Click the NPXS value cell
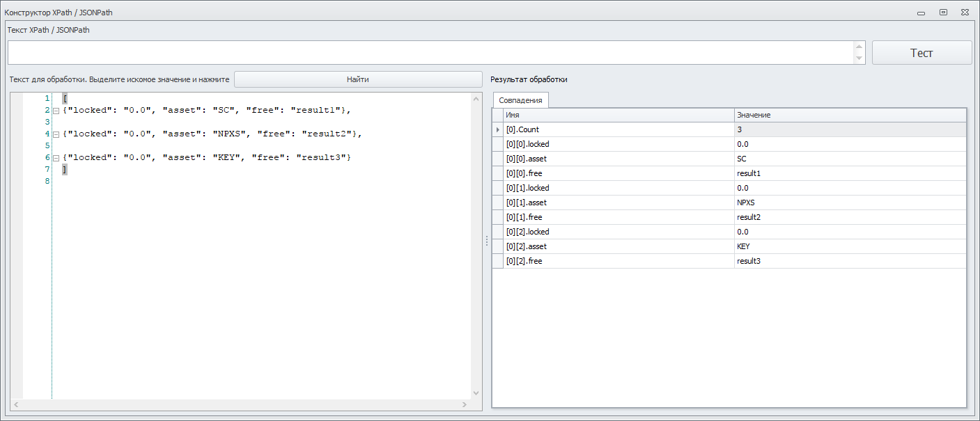The height and width of the screenshot is (421, 980). tap(850, 202)
